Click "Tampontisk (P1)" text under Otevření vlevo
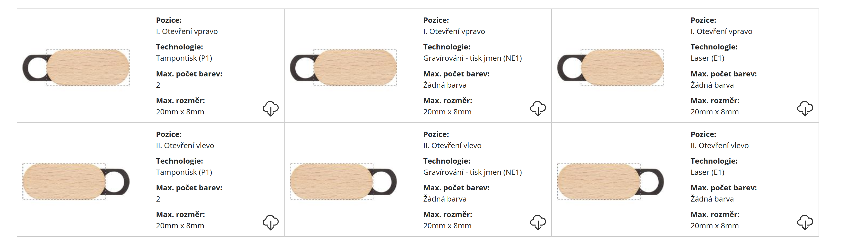The image size is (868, 249). point(184,173)
